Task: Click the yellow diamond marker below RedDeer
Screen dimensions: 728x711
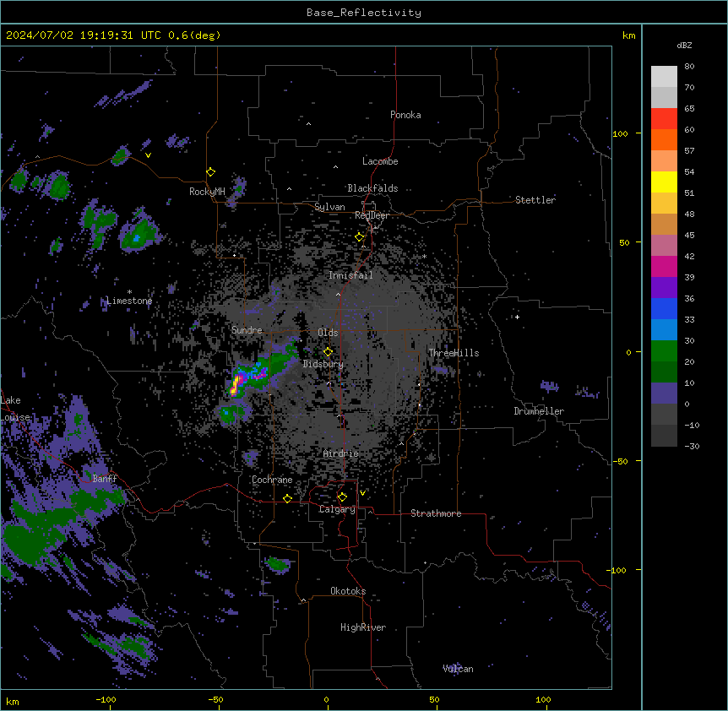Action: pos(360,237)
